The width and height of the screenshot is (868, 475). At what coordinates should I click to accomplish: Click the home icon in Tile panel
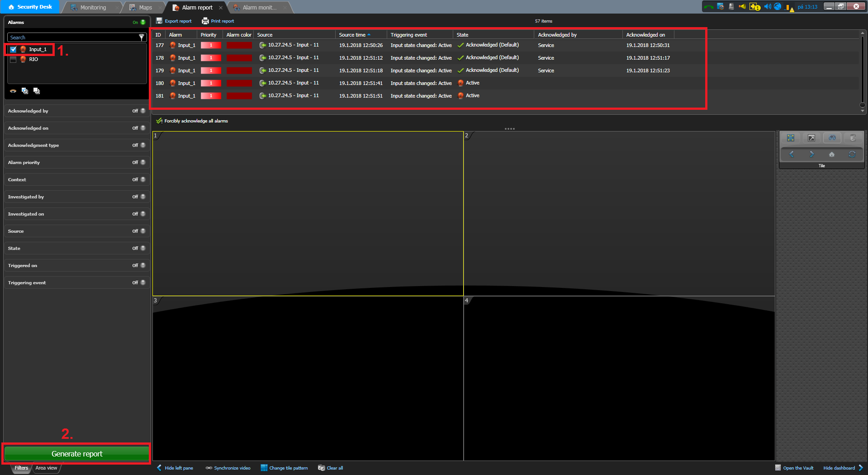[831, 155]
